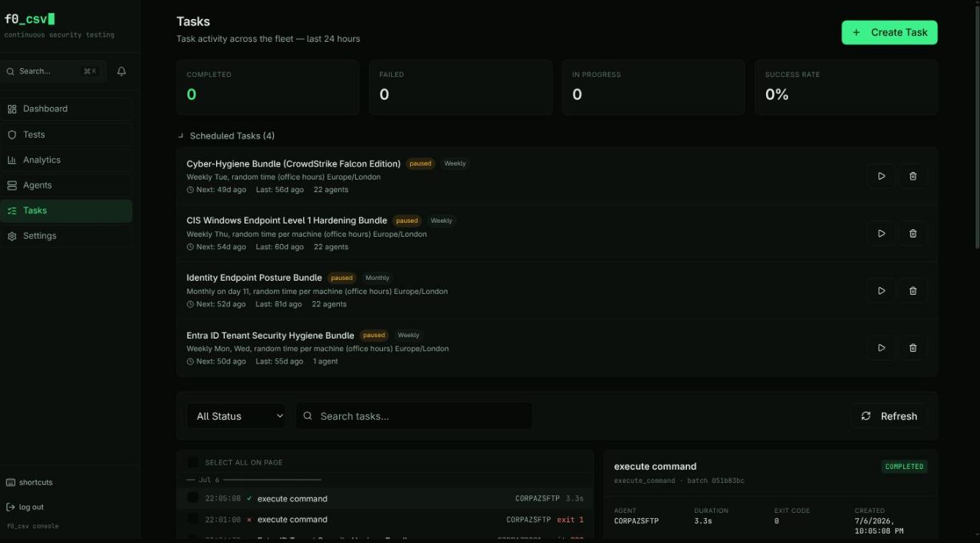This screenshot has width=980, height=543.
Task: Delete the Cyber-Hygiene Bundle scheduled task
Action: tap(913, 176)
